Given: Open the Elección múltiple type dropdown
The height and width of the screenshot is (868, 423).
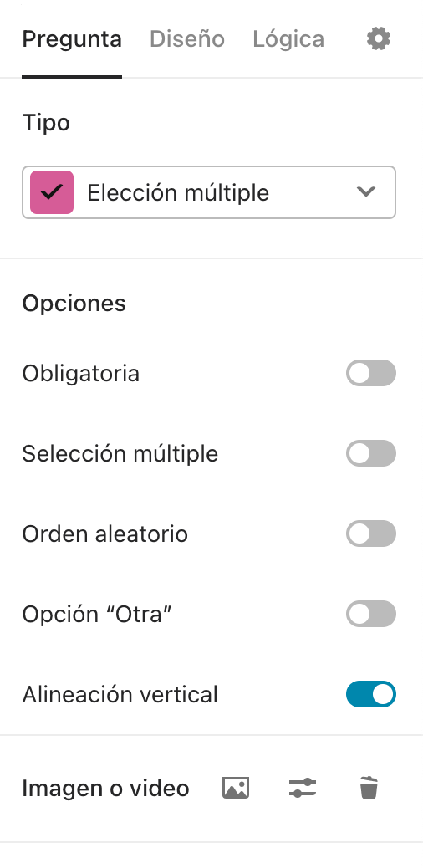Looking at the screenshot, I should (209, 192).
